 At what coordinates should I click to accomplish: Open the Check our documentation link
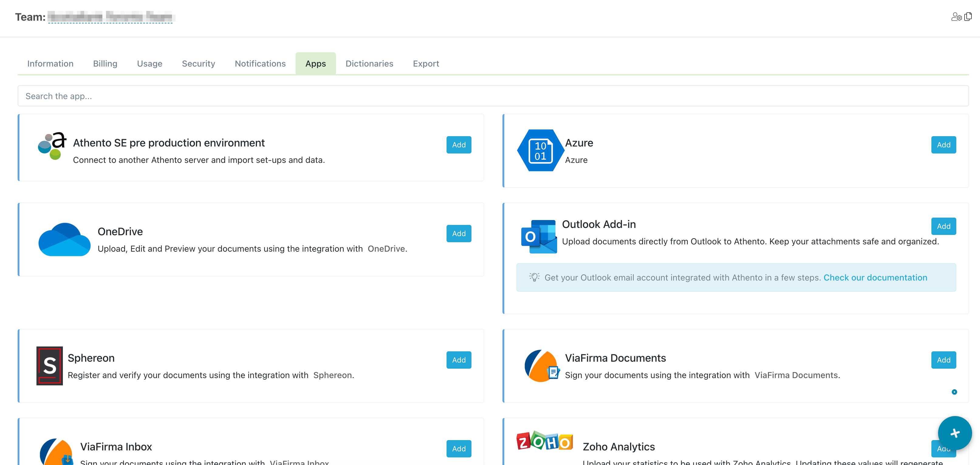click(875, 278)
